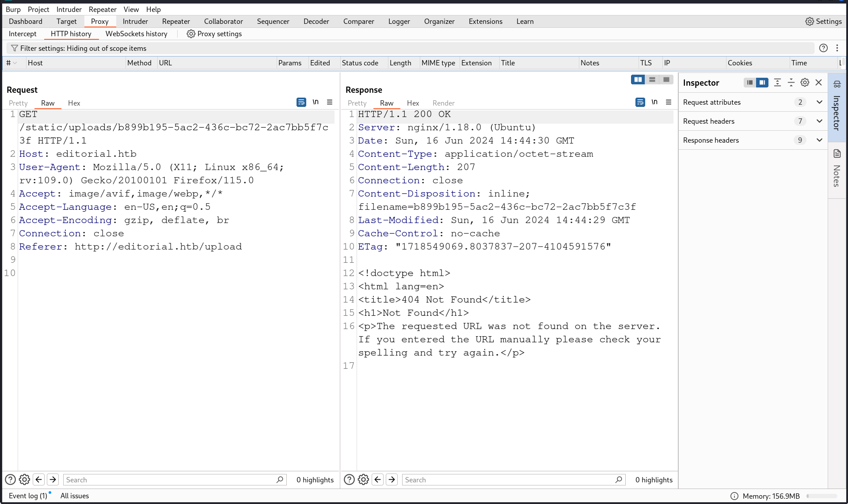The width and height of the screenshot is (848, 504).
Task: Switch Response to Render view
Action: [x=443, y=103]
